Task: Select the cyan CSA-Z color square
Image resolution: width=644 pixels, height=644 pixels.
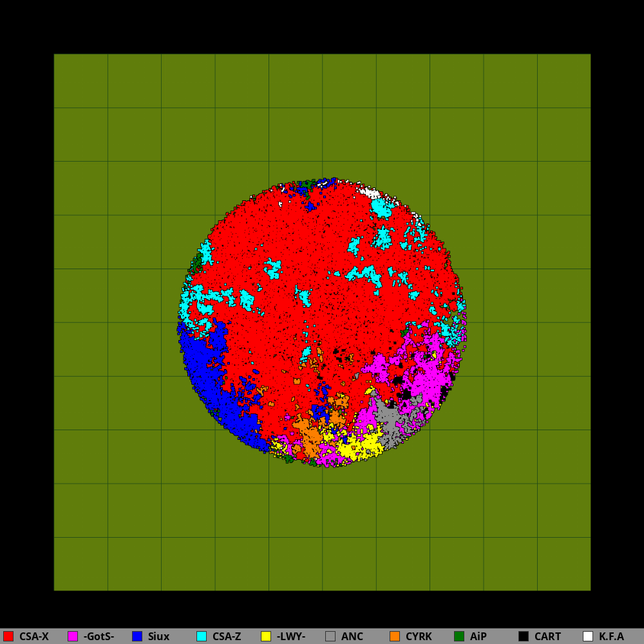Action: coord(202,636)
